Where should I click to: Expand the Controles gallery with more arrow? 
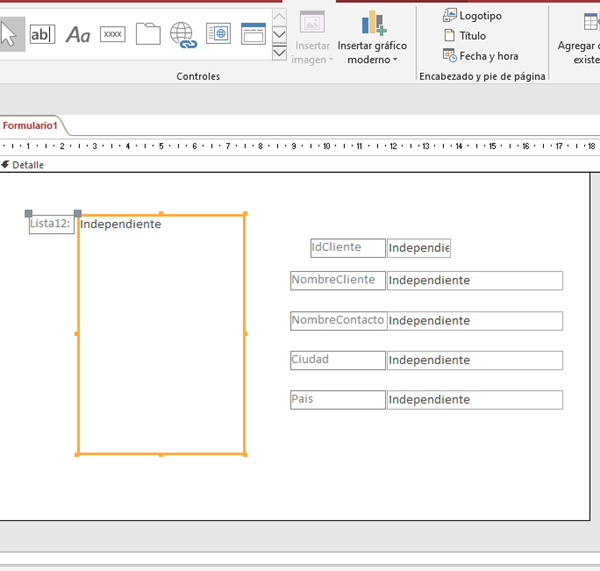click(280, 52)
